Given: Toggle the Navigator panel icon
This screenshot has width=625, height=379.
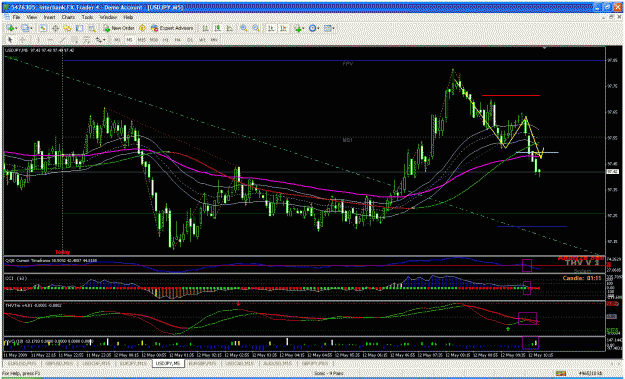Looking at the screenshot, I should click(67, 28).
